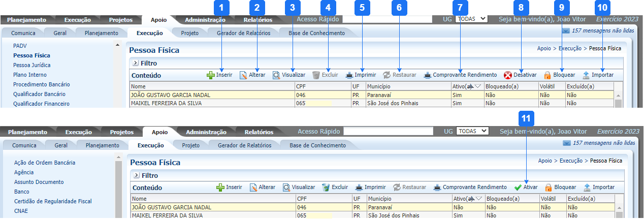Click Comprovante Rendimento icon in lower panel

pos(437,187)
